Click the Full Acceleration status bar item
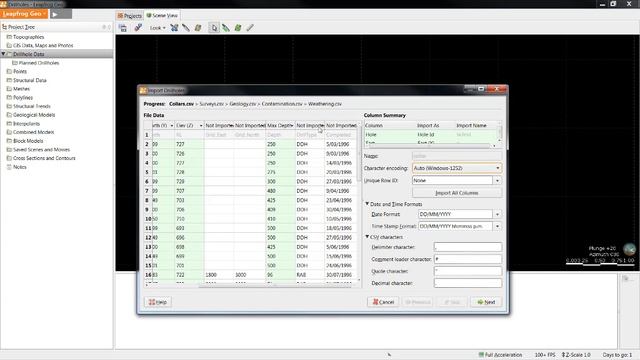640x360 pixels. click(x=500, y=355)
